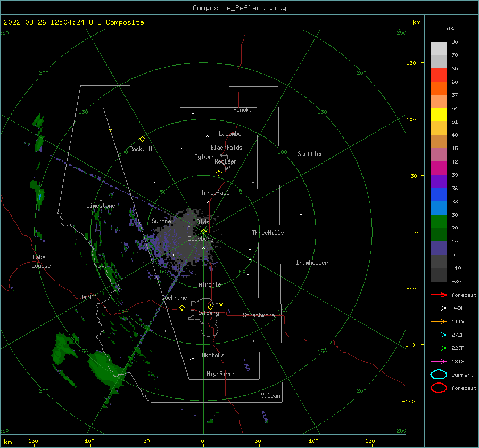Pick the purple 36-39 dBZ color swatch
479x448 pixels.
439,181
